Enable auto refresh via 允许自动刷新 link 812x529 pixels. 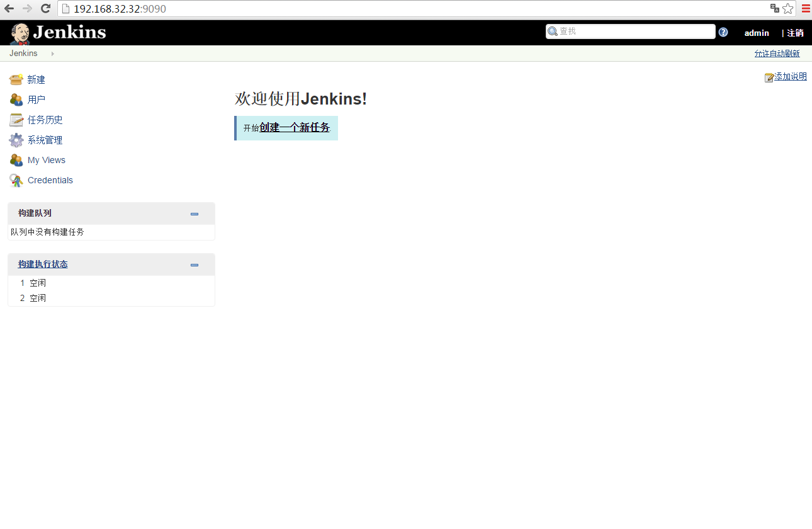coord(777,54)
